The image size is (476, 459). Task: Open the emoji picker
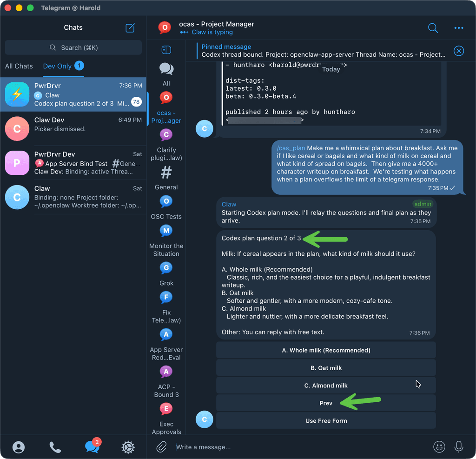pos(439,447)
